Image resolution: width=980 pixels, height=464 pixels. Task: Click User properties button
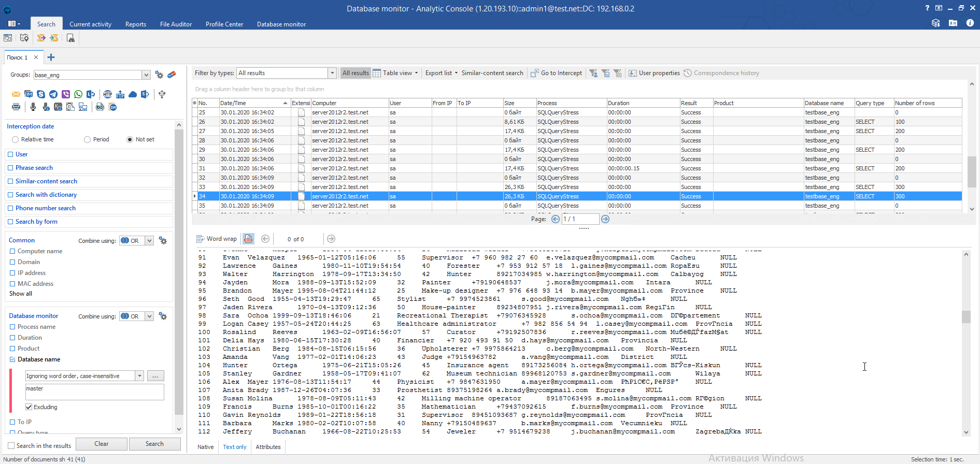coord(654,73)
